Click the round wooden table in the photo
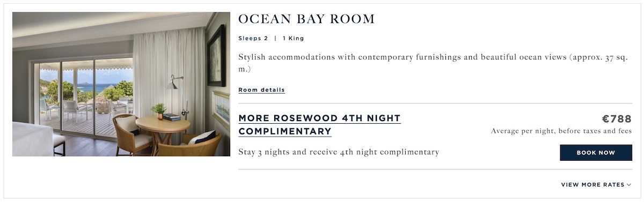The image size is (644, 202). (x=163, y=129)
